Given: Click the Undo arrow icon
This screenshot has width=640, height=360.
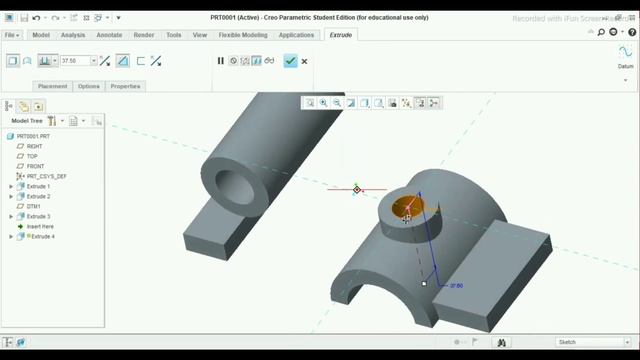Looking at the screenshot, I should (x=36, y=18).
